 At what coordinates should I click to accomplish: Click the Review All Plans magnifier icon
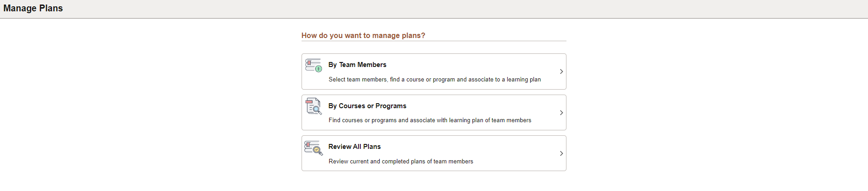pyautogui.click(x=313, y=148)
